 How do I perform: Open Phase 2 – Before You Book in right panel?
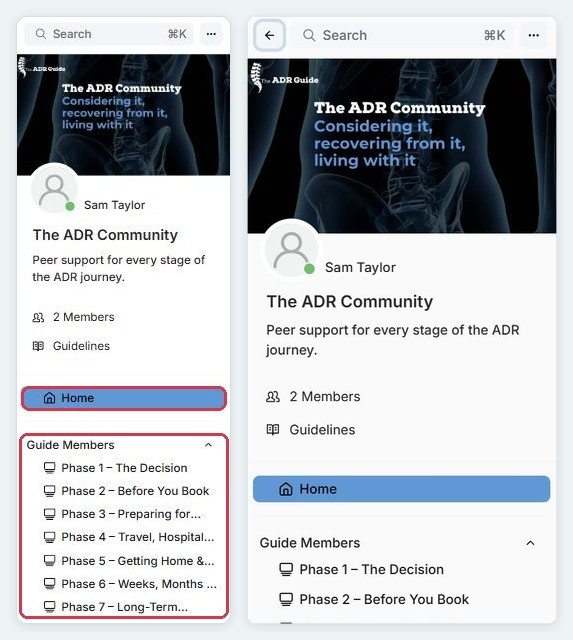coord(384,599)
